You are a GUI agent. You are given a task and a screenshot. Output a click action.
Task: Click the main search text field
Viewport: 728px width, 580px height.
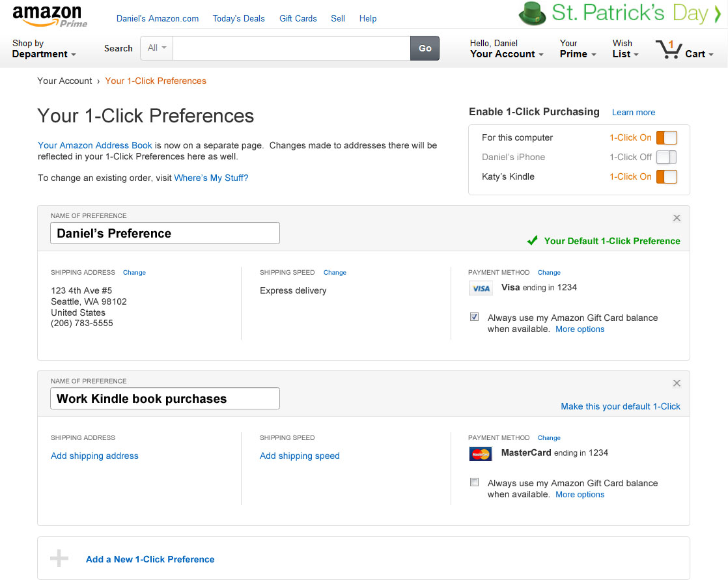coord(292,48)
